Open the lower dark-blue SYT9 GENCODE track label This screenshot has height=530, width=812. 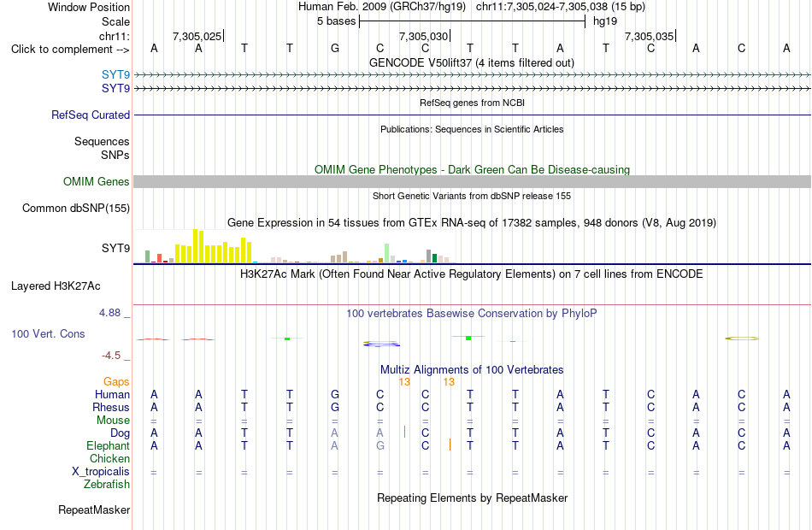(115, 89)
